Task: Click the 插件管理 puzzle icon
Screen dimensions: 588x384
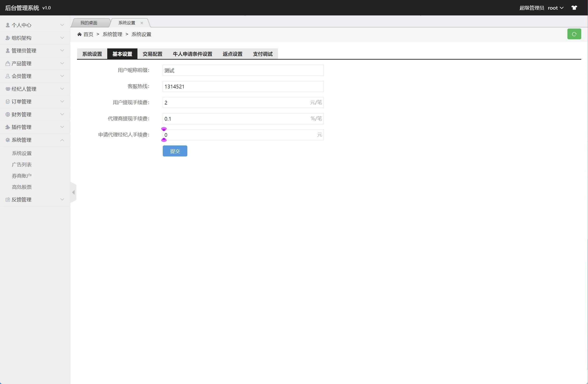Action: click(8, 127)
